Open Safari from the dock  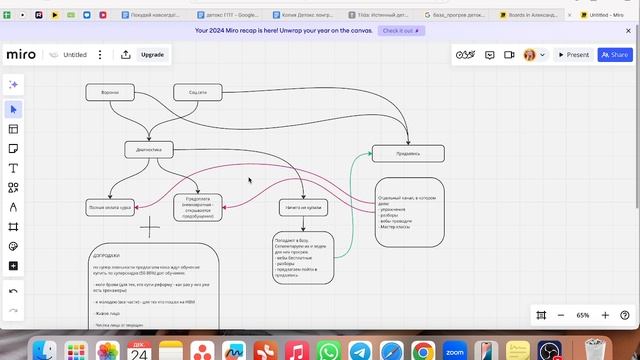click(x=392, y=352)
